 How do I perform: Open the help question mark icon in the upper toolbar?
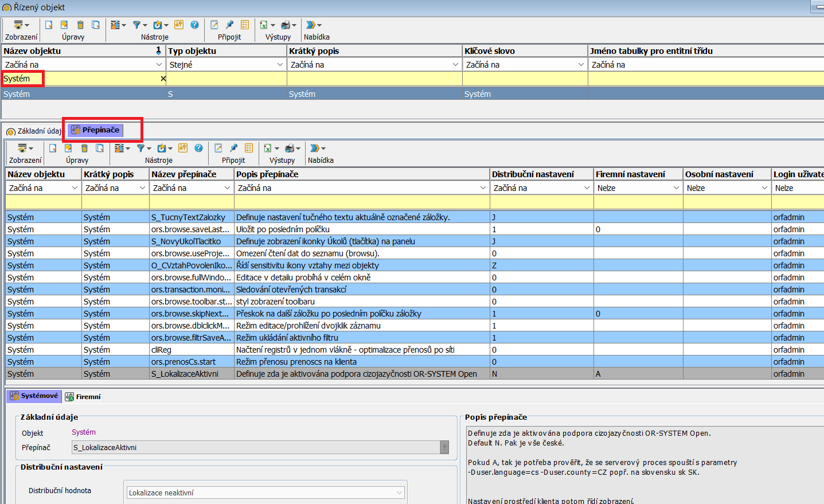[194, 25]
